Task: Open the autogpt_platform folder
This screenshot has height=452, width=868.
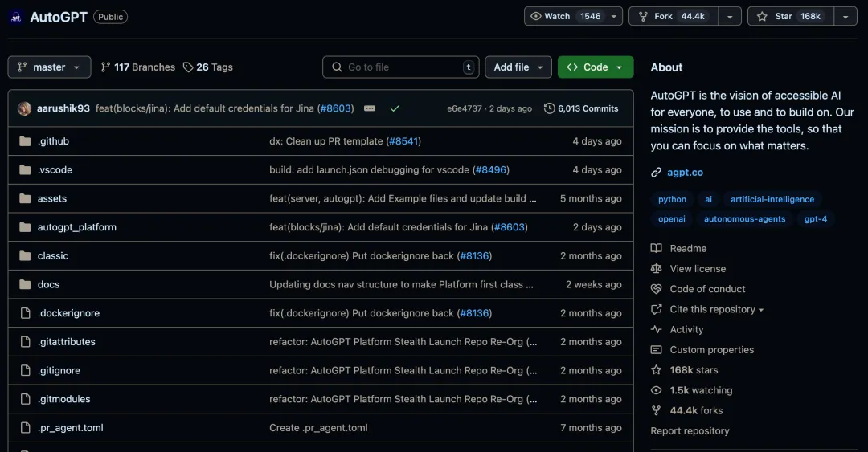Action: pyautogui.click(x=77, y=227)
